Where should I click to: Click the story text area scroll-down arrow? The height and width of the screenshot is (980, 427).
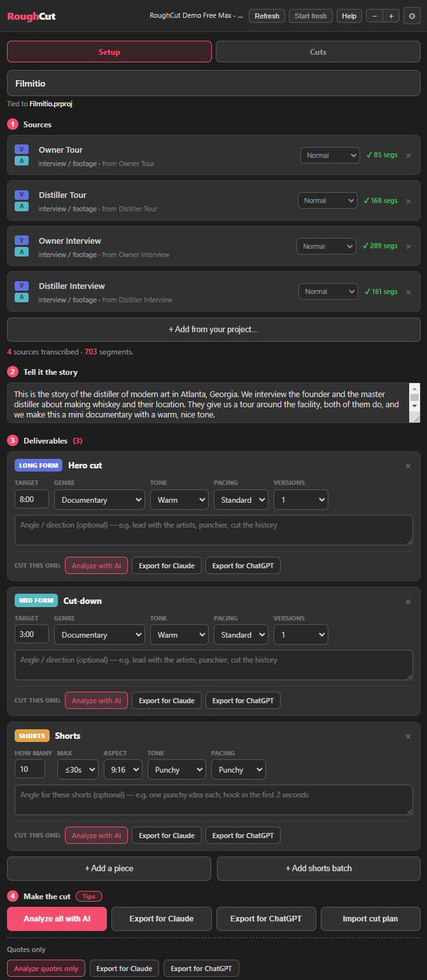point(415,405)
